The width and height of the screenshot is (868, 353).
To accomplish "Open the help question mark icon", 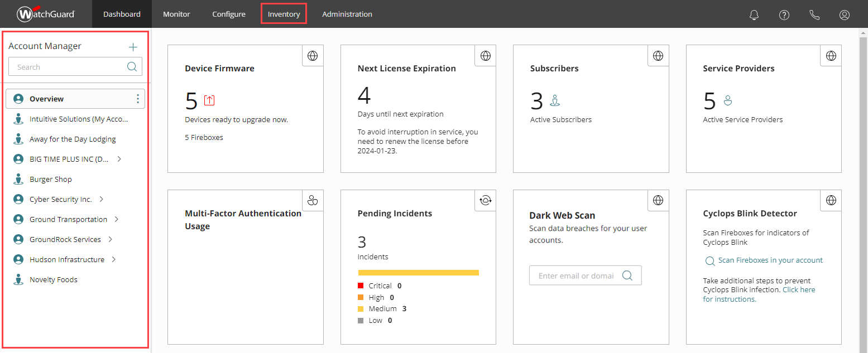I will coord(784,15).
